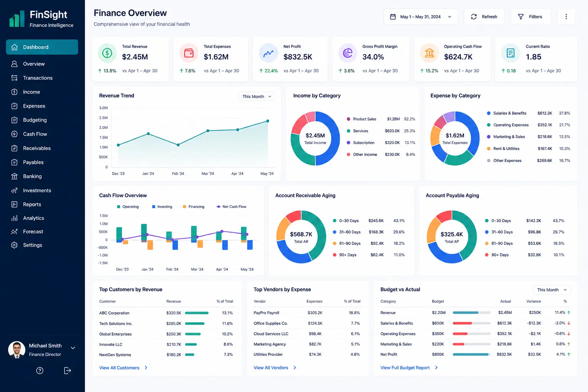The height and width of the screenshot is (392, 588).
Task: Click the FinSight bar chart logo
Action: pyautogui.click(x=17, y=19)
